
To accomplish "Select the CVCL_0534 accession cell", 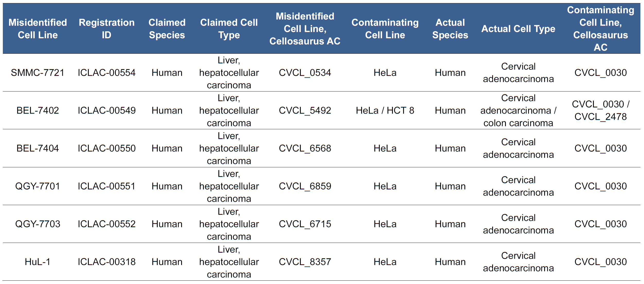I will (x=305, y=73).
